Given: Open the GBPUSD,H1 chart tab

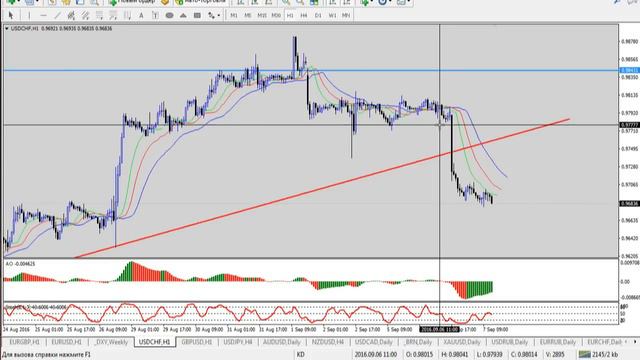Looking at the screenshot, I should coord(197,342).
